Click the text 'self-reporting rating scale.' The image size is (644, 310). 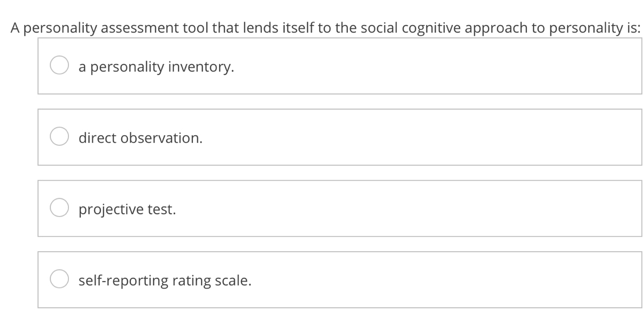[x=165, y=280]
